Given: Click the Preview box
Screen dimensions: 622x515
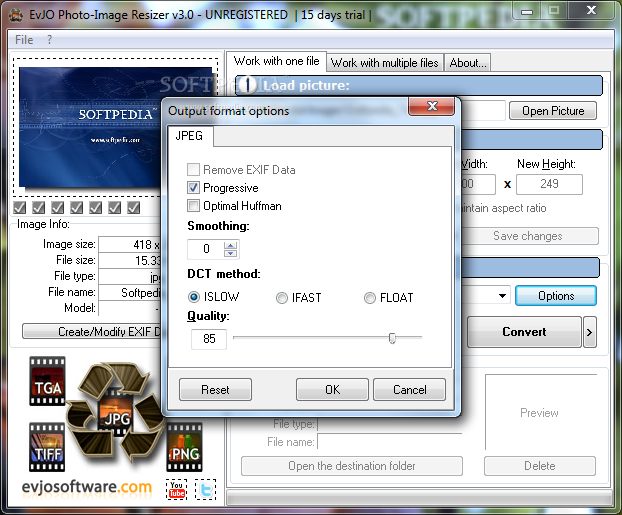Looking at the screenshot, I should [540, 412].
